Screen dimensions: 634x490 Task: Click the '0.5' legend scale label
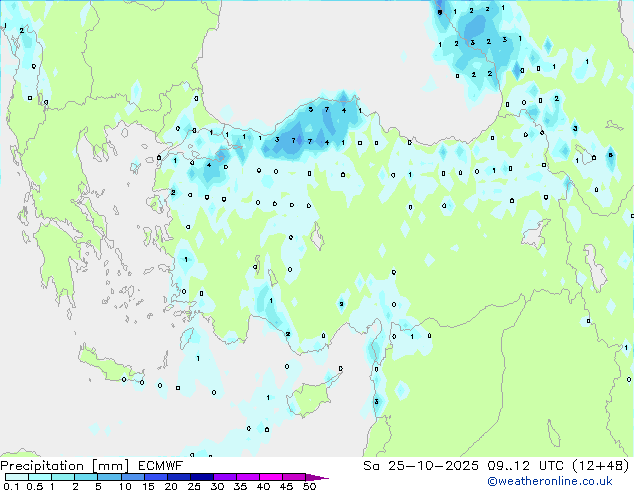35,486
